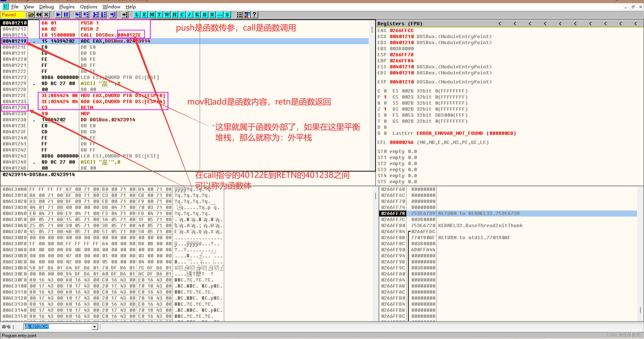The image size is (644, 339).
Task: Open Memory map with M button
Action: click(x=152, y=15)
